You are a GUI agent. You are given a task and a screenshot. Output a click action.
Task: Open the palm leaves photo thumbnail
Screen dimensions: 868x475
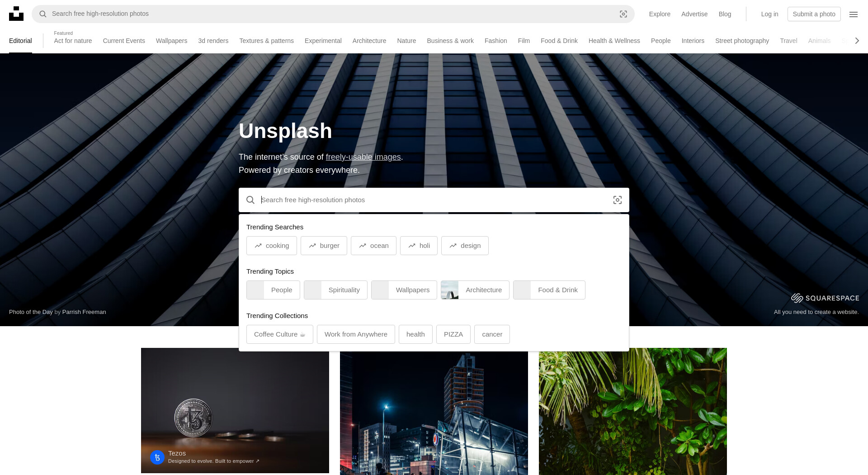633,411
